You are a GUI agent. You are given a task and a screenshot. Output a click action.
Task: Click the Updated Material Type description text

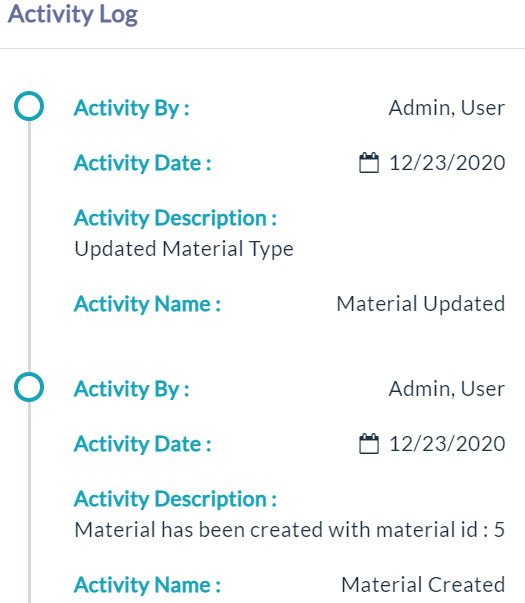tap(184, 249)
